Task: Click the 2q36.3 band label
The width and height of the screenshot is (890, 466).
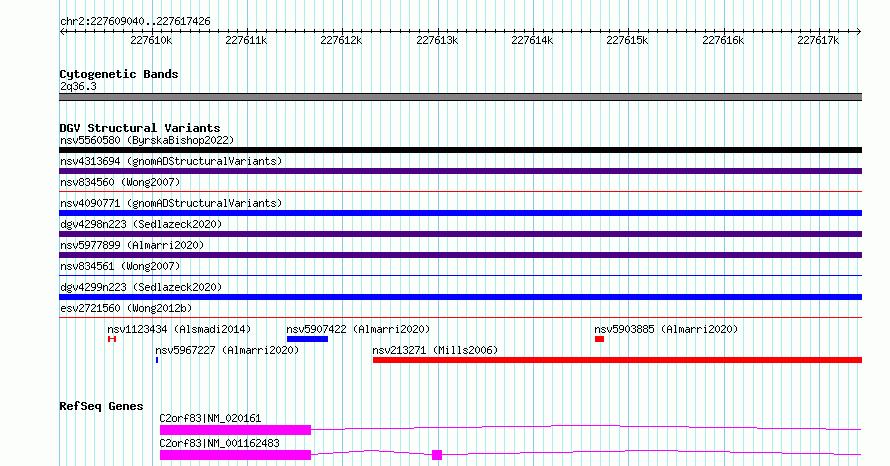Action: click(78, 86)
